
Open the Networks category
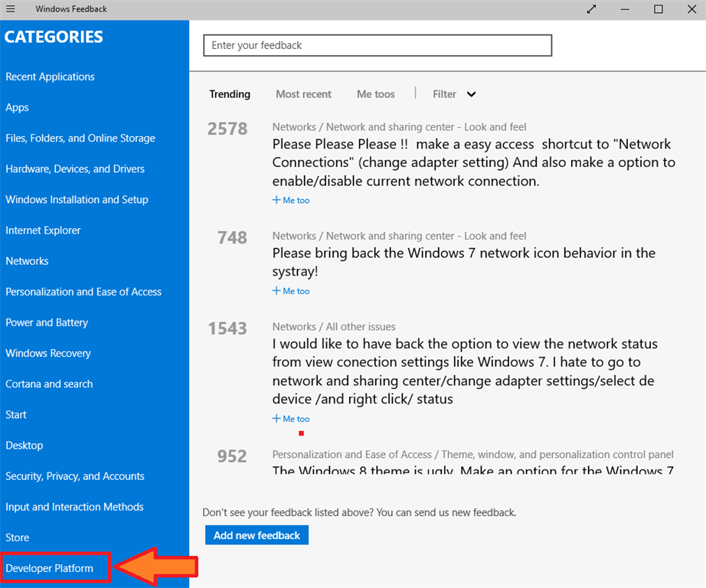tap(27, 261)
